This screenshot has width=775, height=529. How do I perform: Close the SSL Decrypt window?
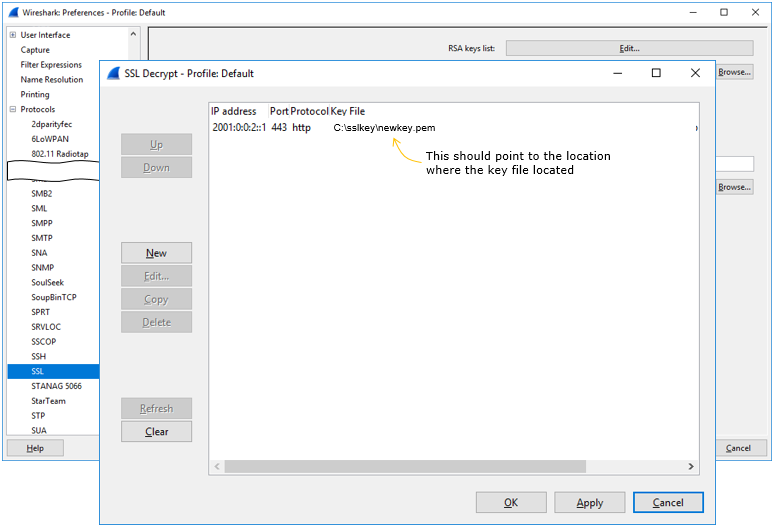coord(695,73)
